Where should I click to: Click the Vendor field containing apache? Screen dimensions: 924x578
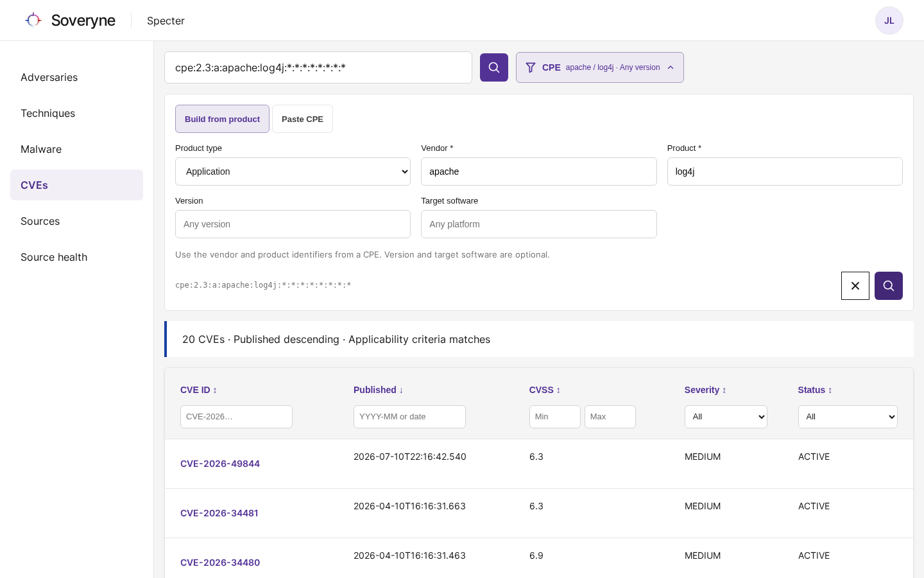tap(539, 171)
